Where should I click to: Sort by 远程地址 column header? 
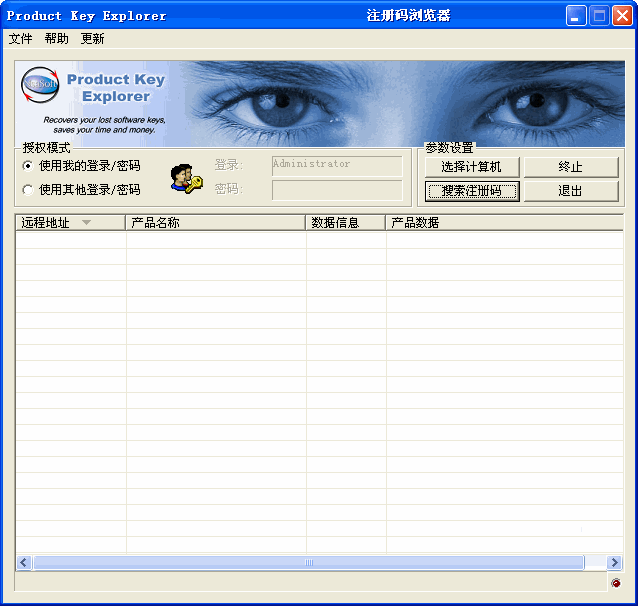(x=70, y=223)
